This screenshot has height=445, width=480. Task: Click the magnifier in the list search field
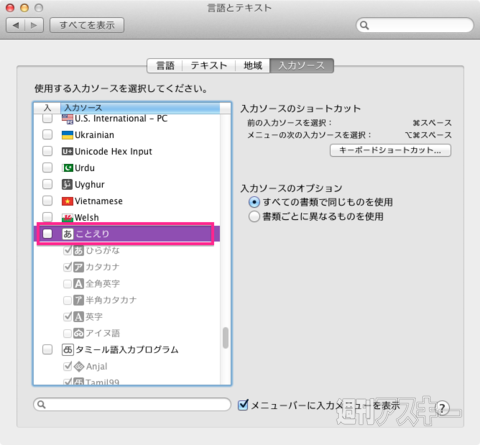(41, 404)
